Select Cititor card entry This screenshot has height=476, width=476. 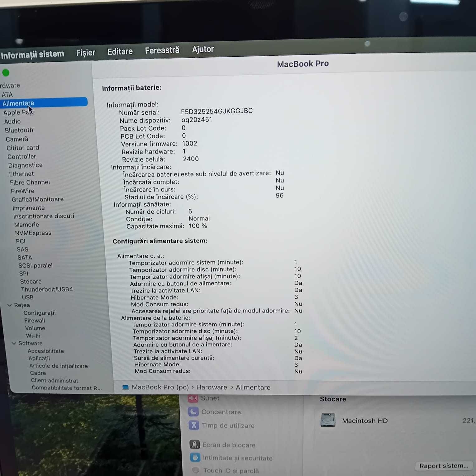tap(23, 148)
